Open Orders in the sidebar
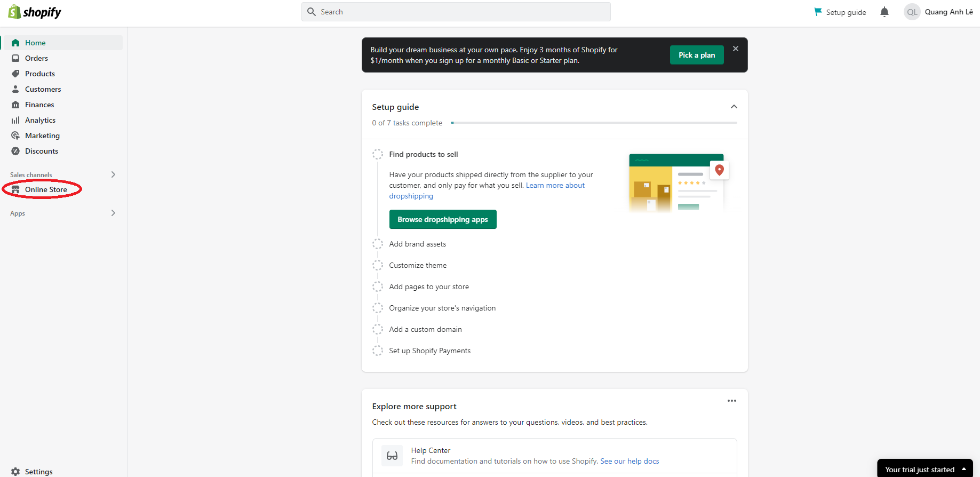 click(36, 58)
